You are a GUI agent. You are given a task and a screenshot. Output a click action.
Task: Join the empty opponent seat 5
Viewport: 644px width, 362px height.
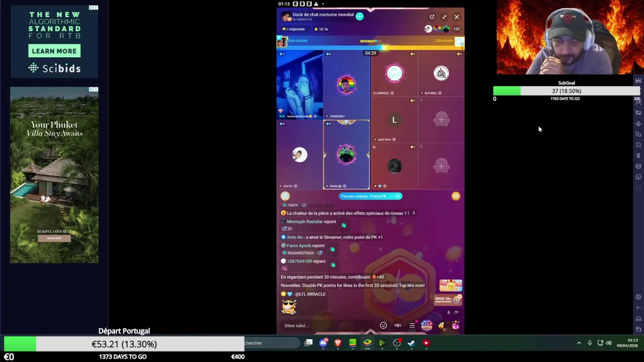point(441,166)
